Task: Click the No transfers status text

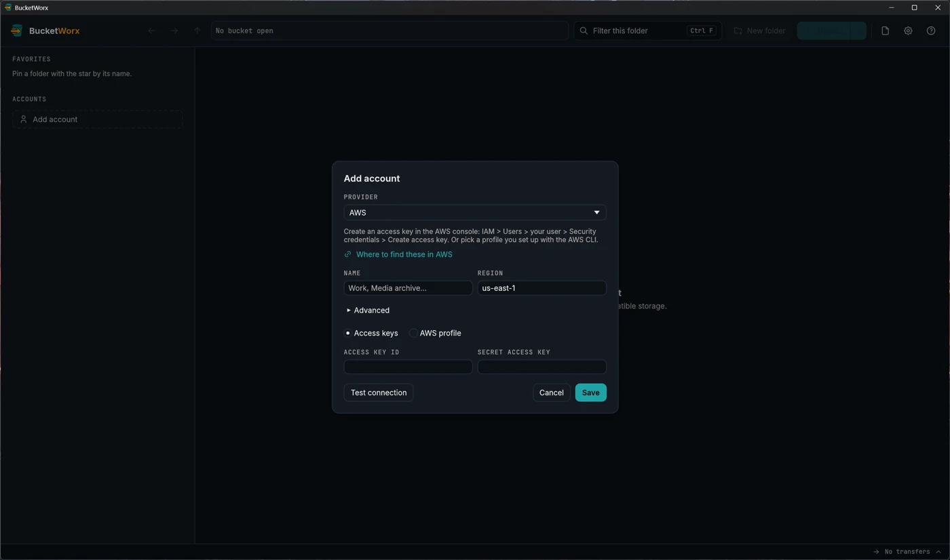Action: 907,552
